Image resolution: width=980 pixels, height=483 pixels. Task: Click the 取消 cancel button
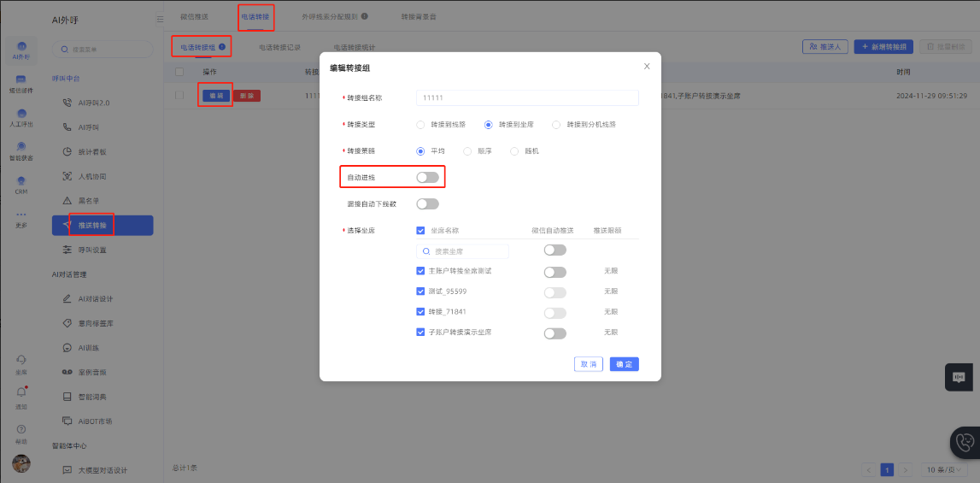pyautogui.click(x=589, y=364)
